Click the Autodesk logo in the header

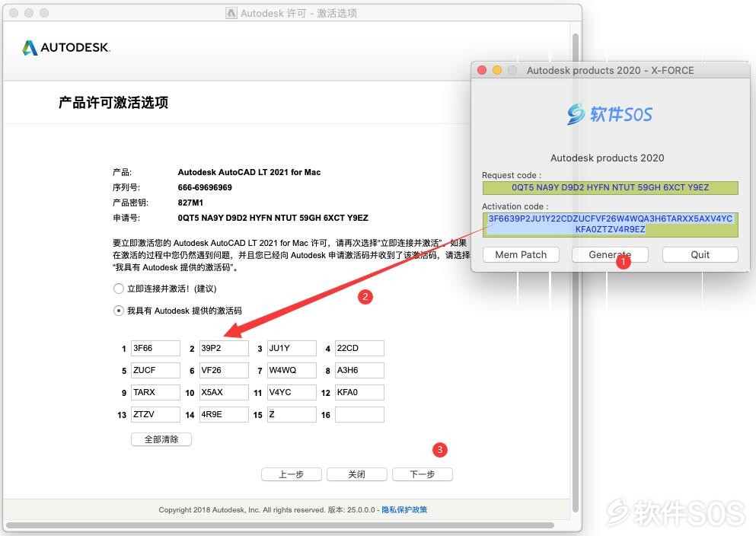(x=66, y=47)
